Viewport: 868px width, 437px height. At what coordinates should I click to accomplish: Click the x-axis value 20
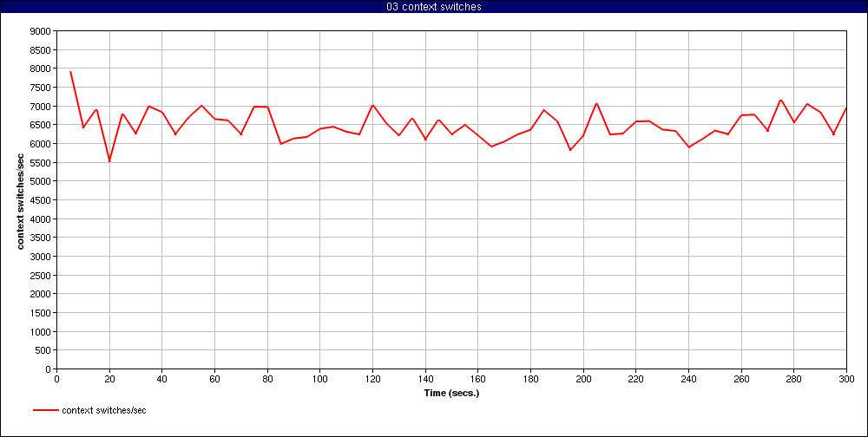click(x=109, y=379)
